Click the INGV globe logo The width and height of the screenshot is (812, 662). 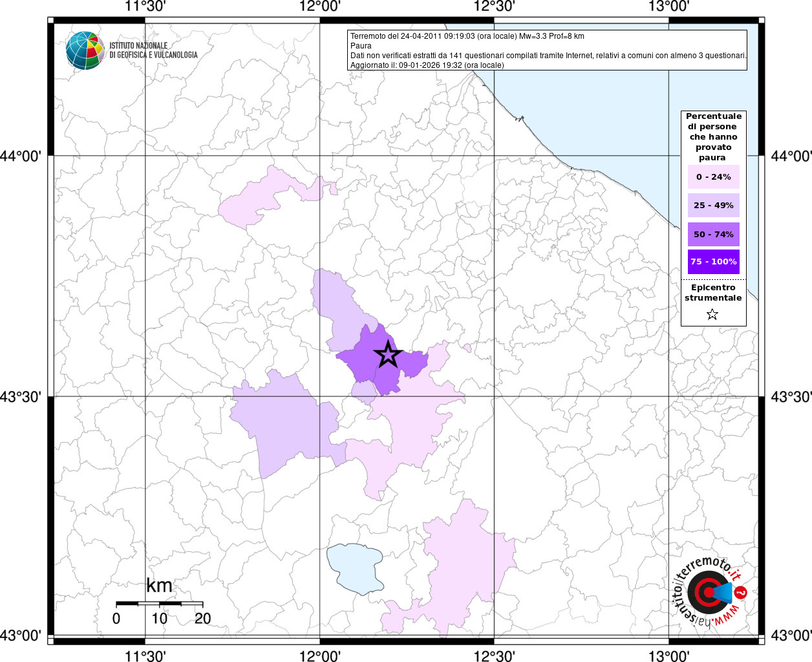[85, 50]
